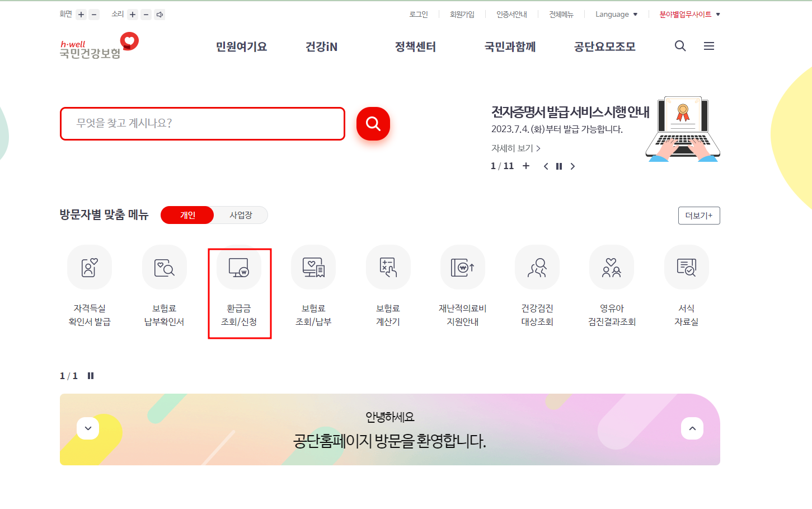The width and height of the screenshot is (812, 509).
Task: Expand banner list with plus icon
Action: 526,166
